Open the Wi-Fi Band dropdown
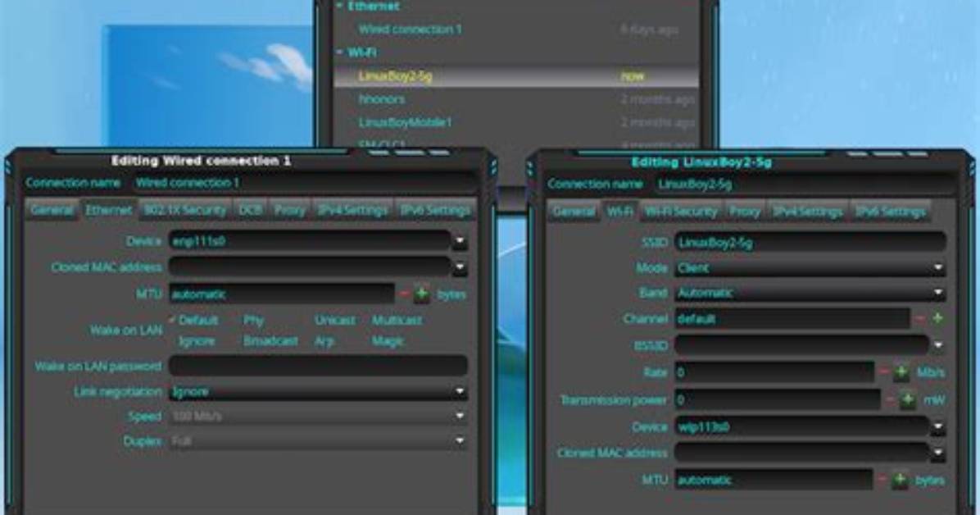 click(x=810, y=292)
